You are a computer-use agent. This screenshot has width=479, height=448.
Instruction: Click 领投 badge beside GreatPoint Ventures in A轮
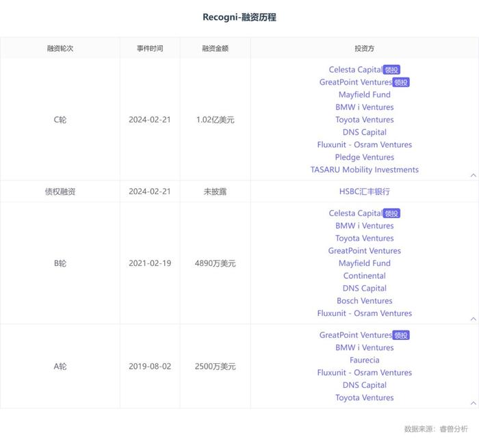(401, 335)
